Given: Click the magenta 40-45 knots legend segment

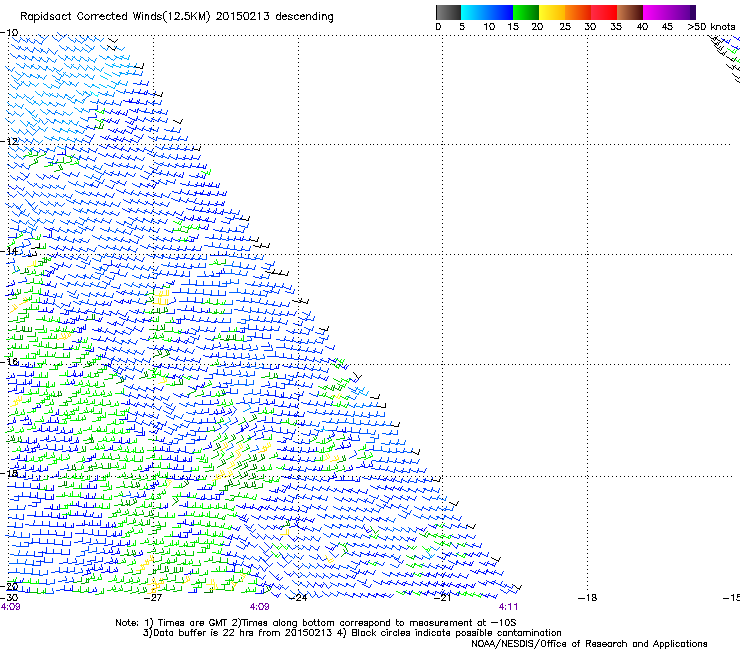Looking at the screenshot, I should [656, 12].
